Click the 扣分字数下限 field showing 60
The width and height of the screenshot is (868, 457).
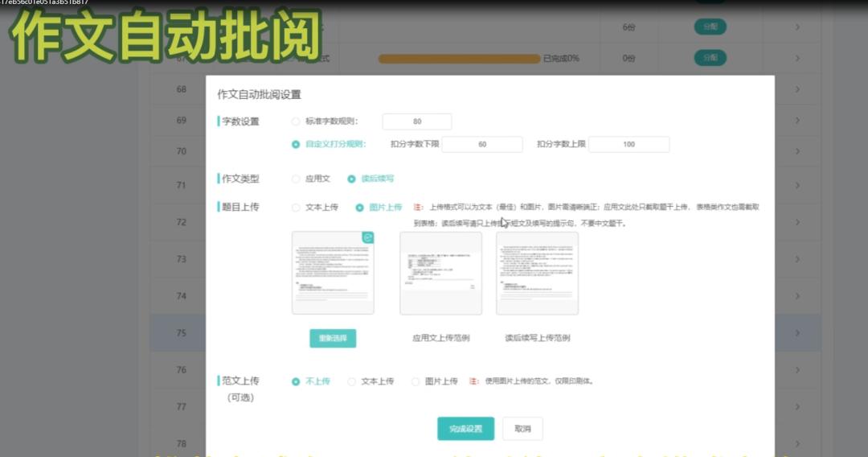click(482, 144)
